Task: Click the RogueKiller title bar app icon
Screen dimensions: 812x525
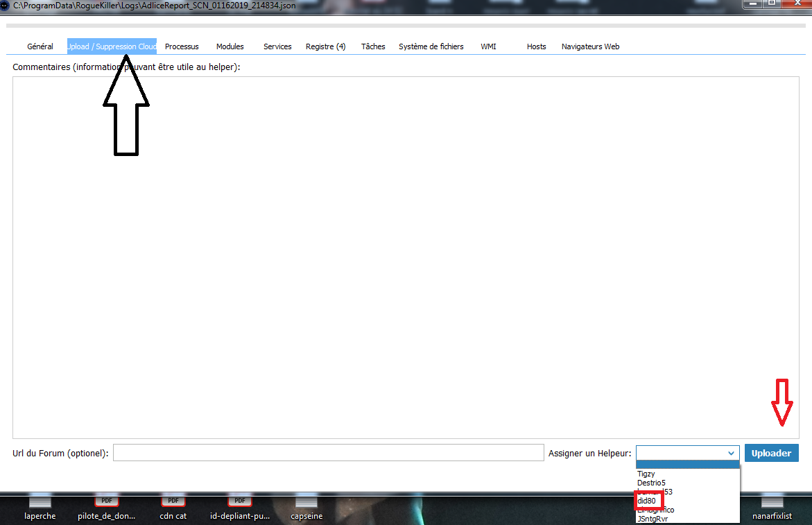Action: (5, 5)
